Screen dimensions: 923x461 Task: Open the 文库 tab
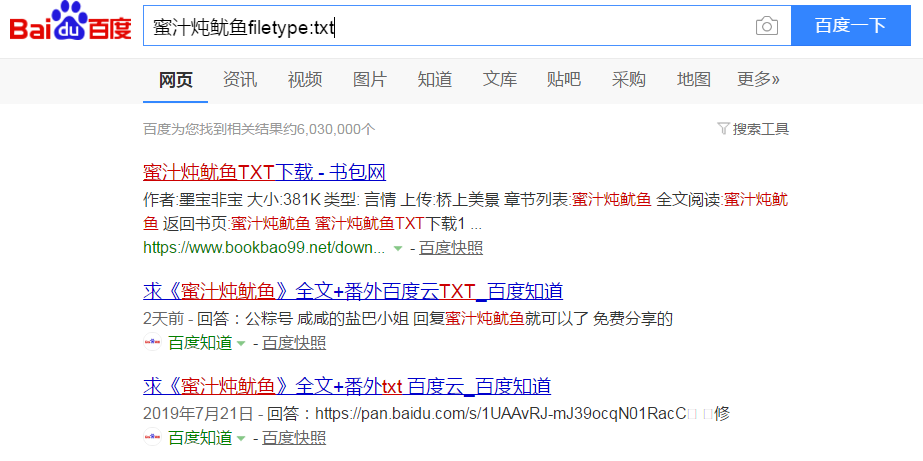(x=500, y=79)
